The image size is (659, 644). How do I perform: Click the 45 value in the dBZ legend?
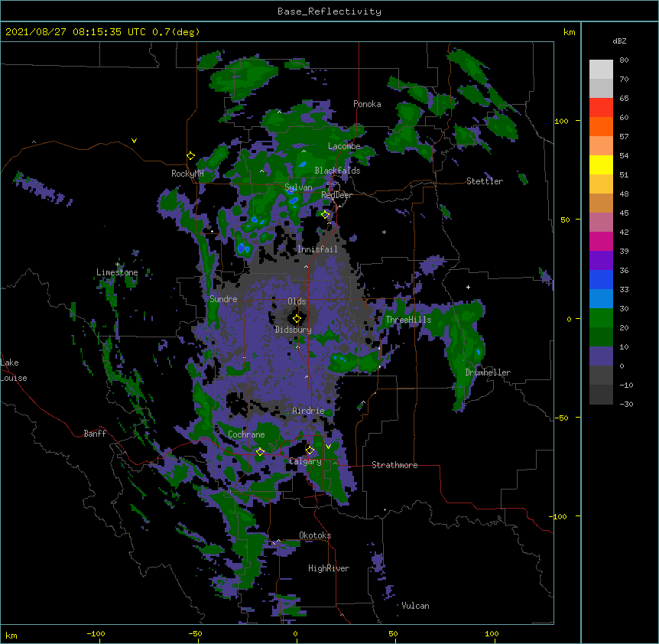tap(624, 213)
